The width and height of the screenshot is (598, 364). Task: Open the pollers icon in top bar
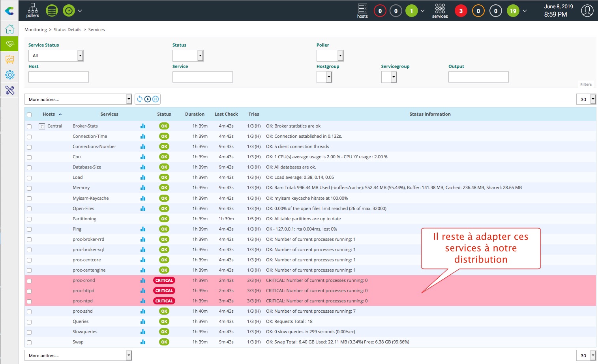32,11
